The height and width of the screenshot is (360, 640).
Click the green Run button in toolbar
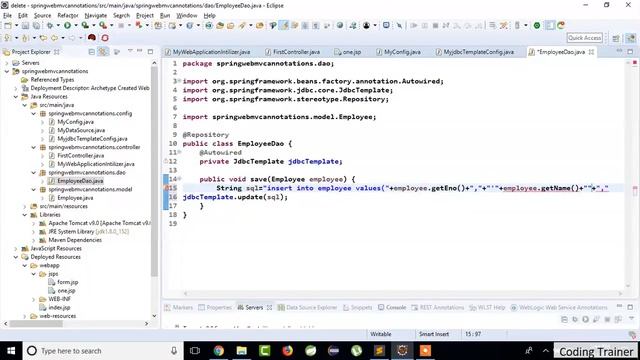click(x=67, y=26)
